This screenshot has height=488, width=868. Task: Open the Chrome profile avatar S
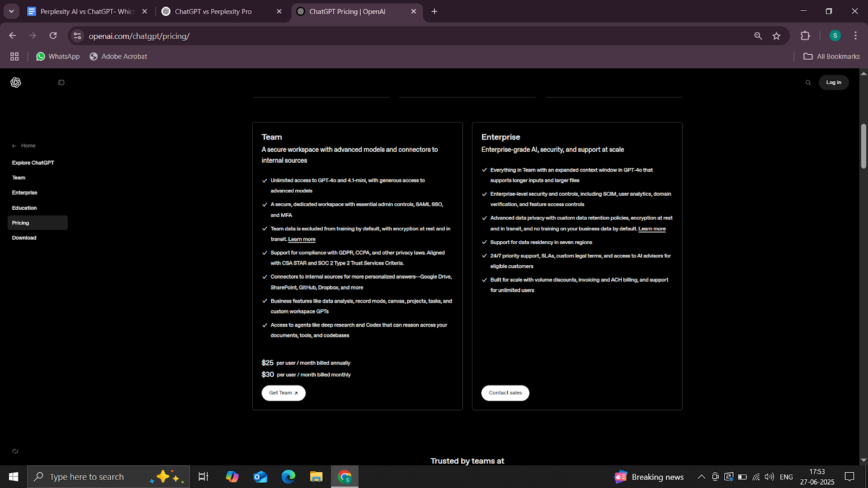[835, 36]
